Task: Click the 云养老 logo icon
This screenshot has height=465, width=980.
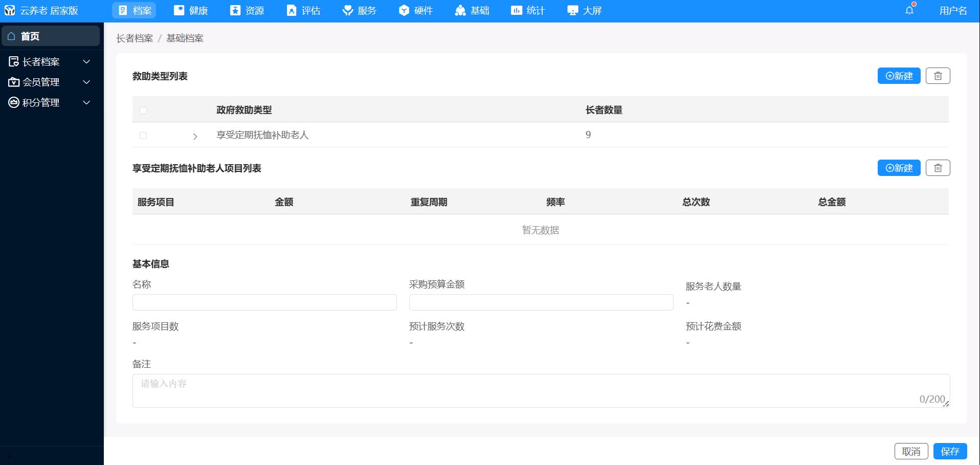Action: 10,11
